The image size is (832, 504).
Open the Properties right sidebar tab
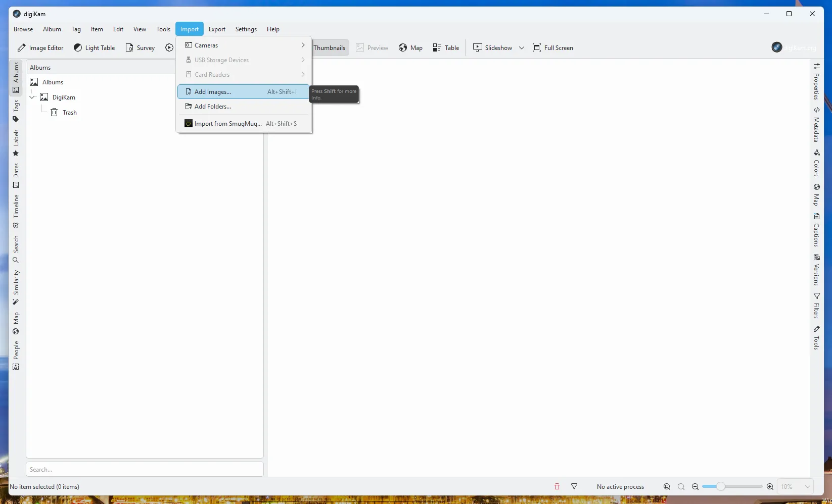point(816,81)
